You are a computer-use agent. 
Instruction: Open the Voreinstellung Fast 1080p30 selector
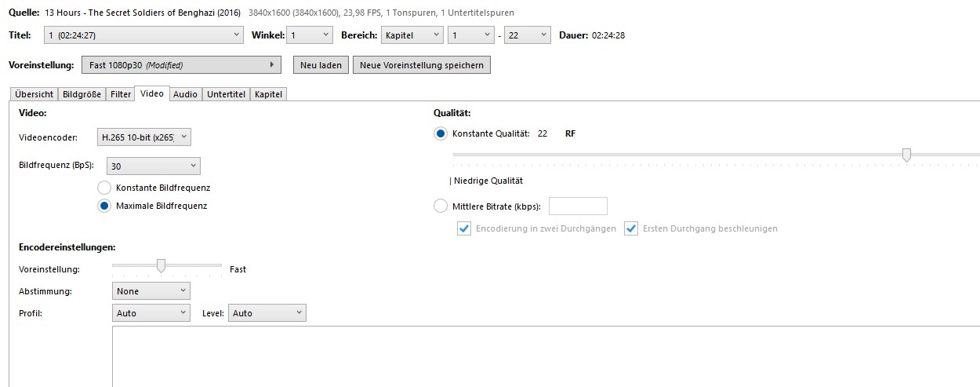[x=182, y=65]
